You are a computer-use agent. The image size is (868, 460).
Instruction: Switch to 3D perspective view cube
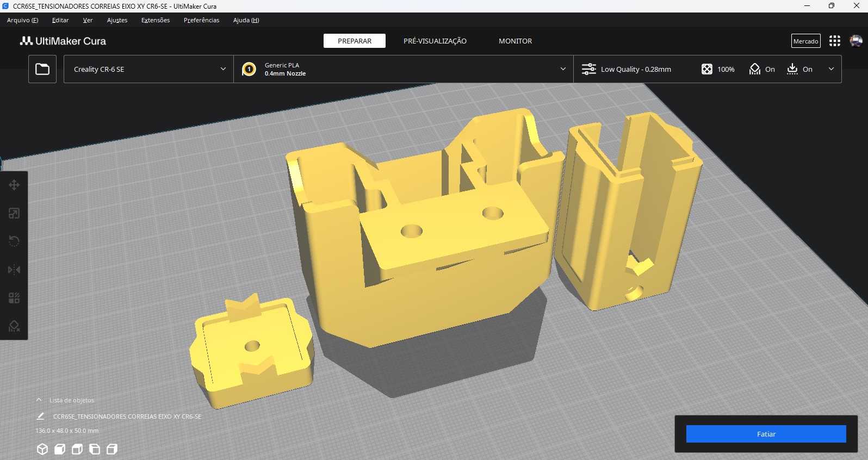click(42, 449)
